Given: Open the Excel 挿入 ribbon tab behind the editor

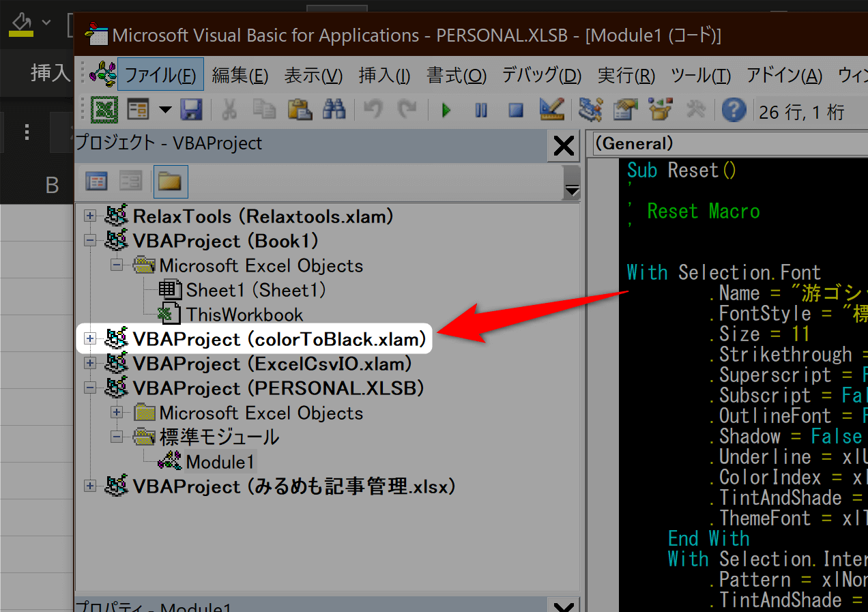Looking at the screenshot, I should click(50, 73).
